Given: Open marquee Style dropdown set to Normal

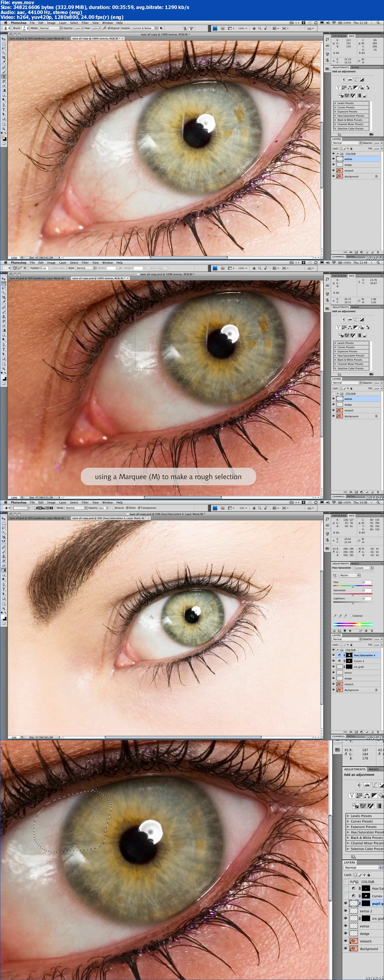Looking at the screenshot, I should pyautogui.click(x=86, y=268).
